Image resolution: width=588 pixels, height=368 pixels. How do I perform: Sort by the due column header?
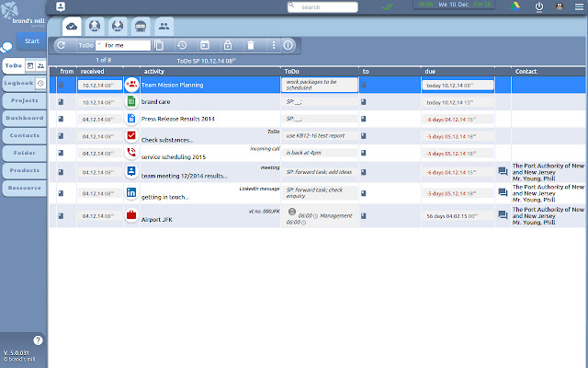(430, 72)
